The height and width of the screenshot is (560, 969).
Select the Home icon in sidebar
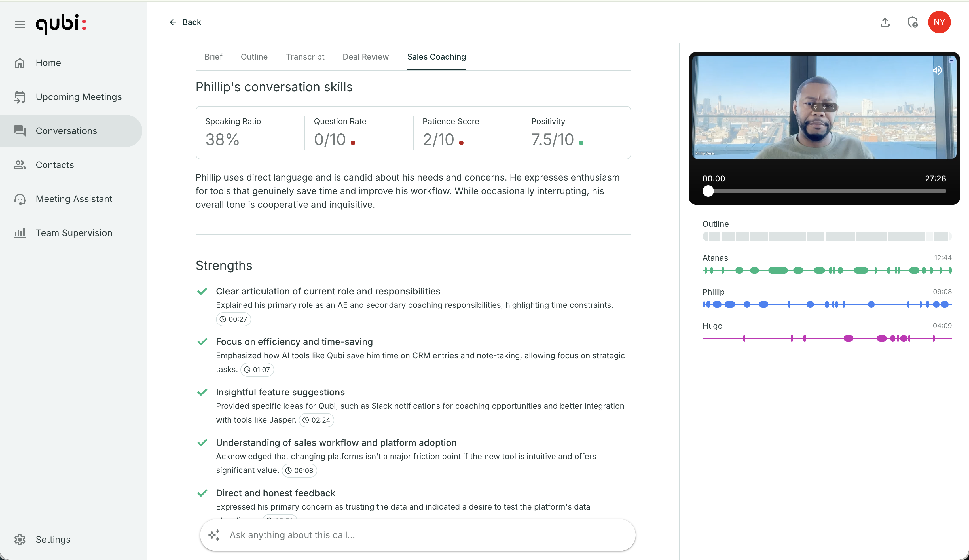pos(20,63)
